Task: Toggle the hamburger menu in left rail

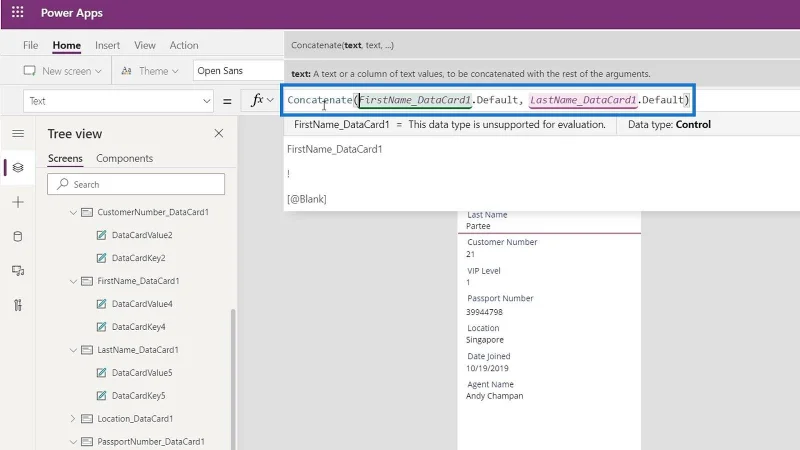Action: pos(18,134)
